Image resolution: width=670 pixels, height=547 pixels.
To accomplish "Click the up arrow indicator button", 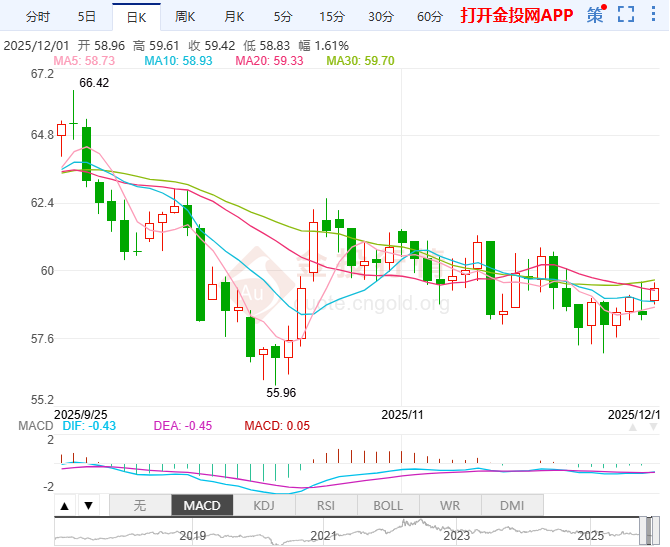I will (65, 506).
